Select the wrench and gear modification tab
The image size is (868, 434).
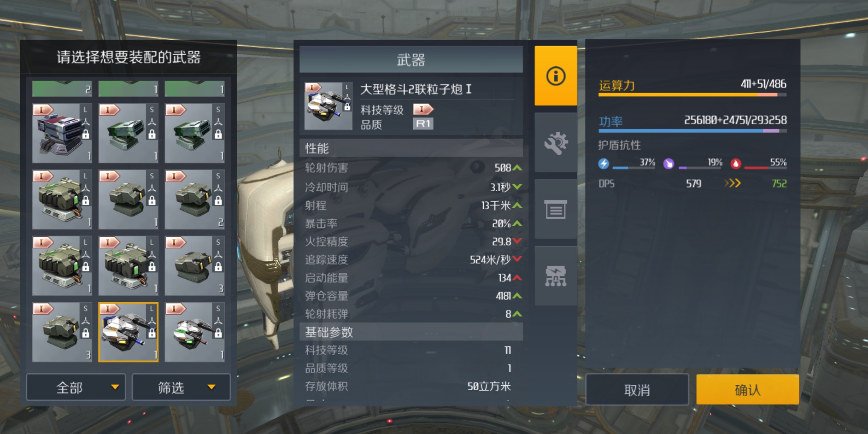[x=556, y=143]
